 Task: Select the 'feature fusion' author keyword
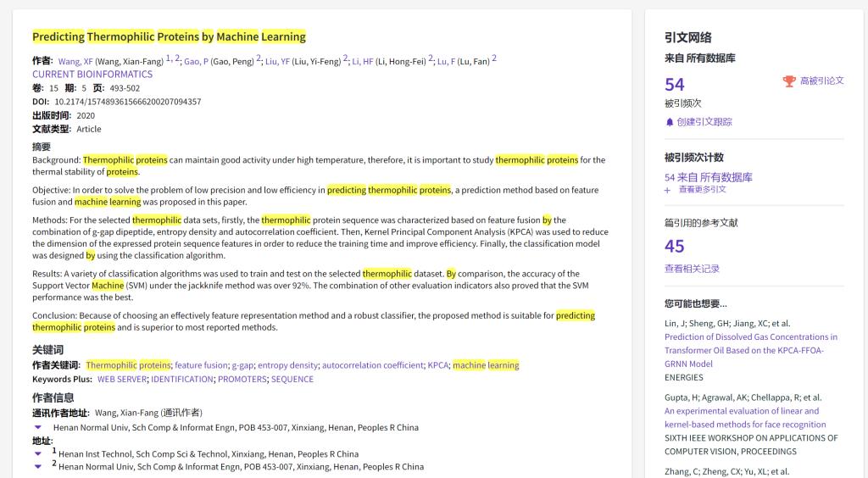[x=201, y=365]
